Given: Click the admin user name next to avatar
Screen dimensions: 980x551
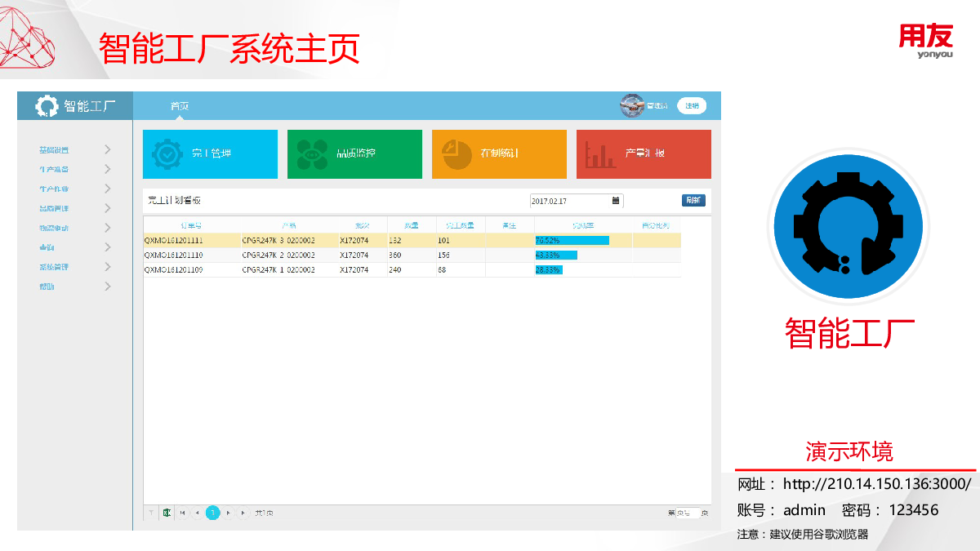Looking at the screenshot, I should pos(657,106).
